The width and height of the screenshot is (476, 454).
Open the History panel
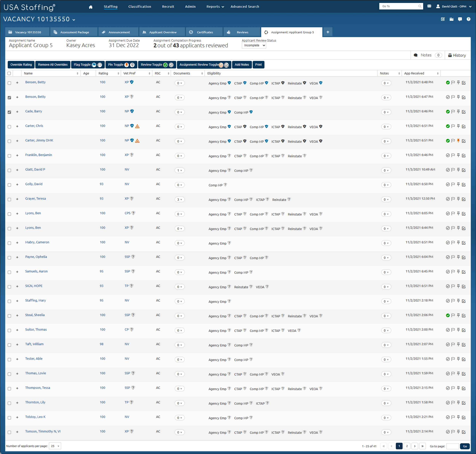(x=457, y=55)
